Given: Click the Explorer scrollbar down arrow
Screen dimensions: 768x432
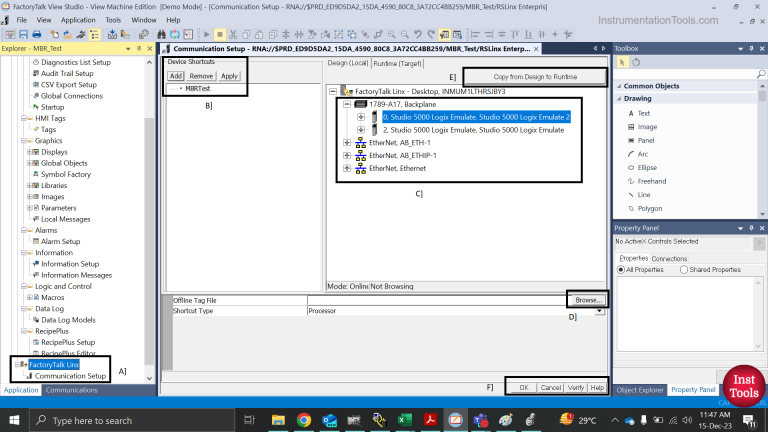Looking at the screenshot, I should [x=149, y=378].
